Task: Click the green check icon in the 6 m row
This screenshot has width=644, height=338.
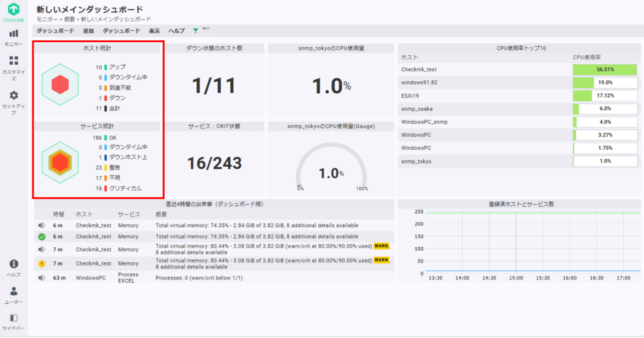Action: 42,237
